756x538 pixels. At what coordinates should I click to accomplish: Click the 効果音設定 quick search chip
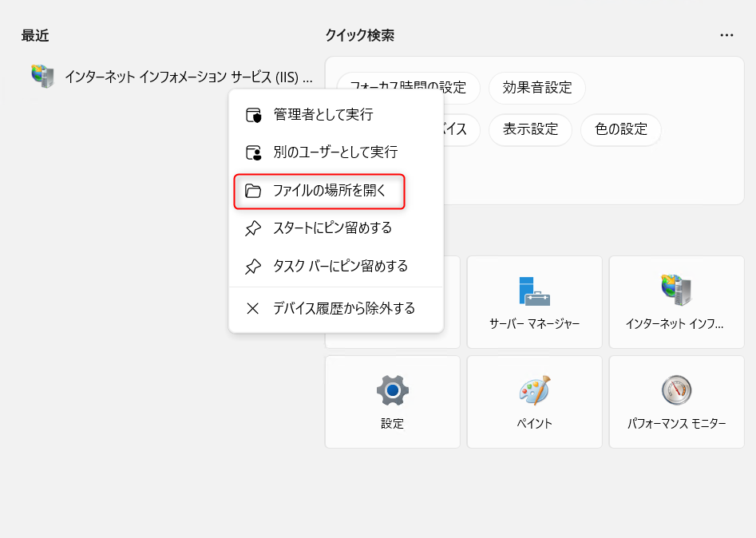click(536, 88)
